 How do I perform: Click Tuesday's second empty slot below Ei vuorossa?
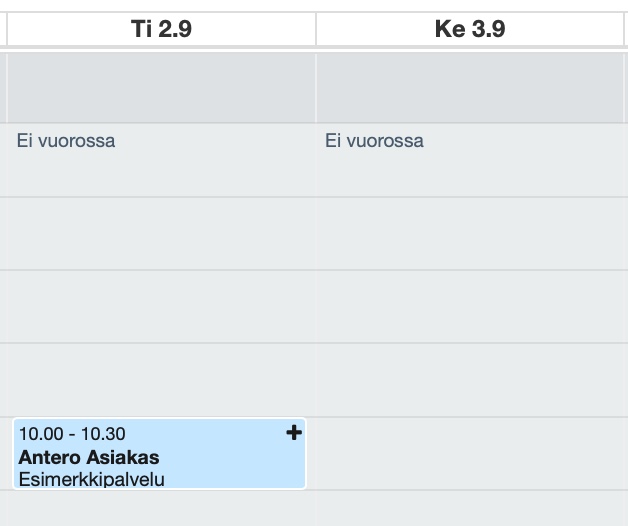pyautogui.click(x=161, y=306)
